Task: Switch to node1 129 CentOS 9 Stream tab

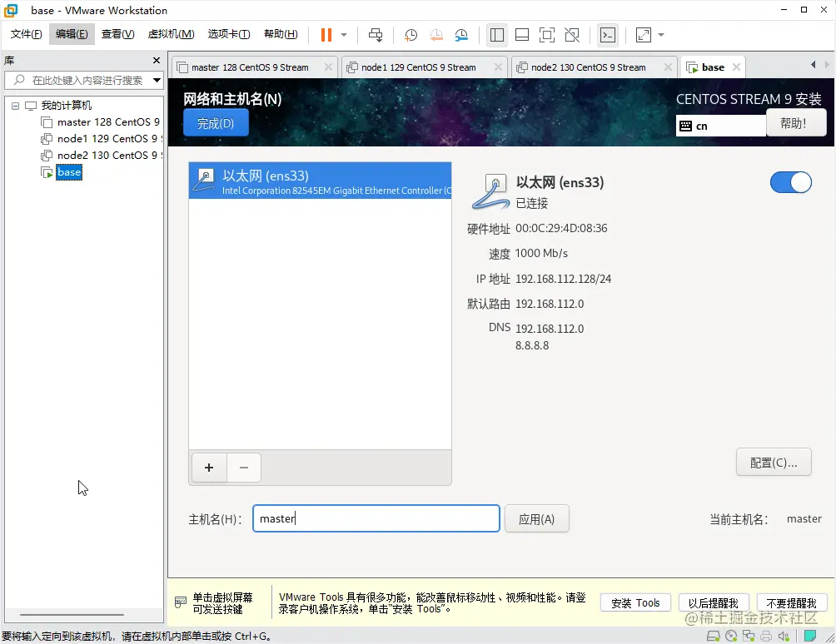Action: pos(419,67)
